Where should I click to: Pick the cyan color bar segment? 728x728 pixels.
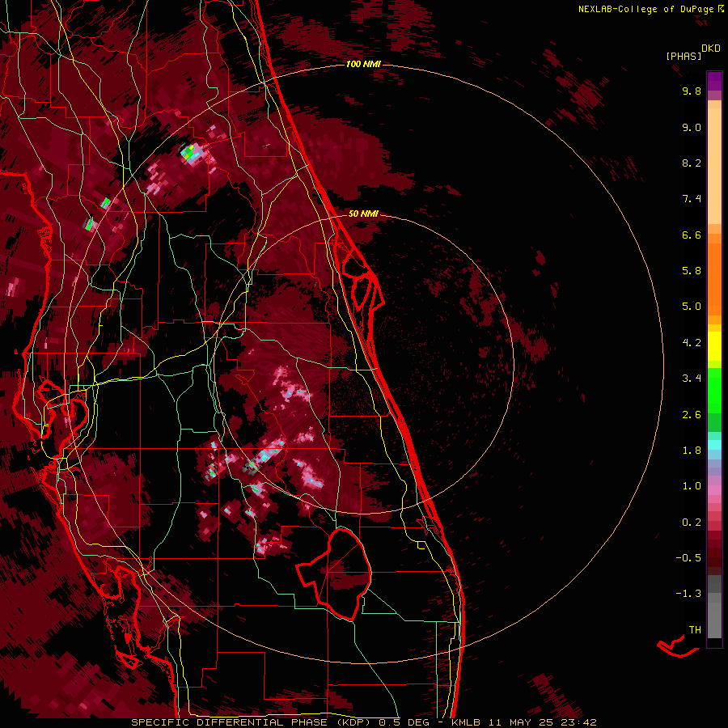714,445
